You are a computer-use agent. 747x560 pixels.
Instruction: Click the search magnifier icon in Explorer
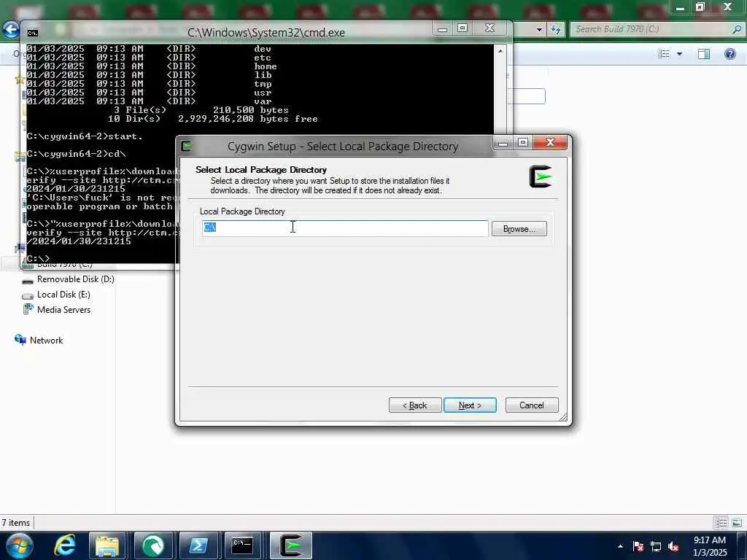(737, 29)
